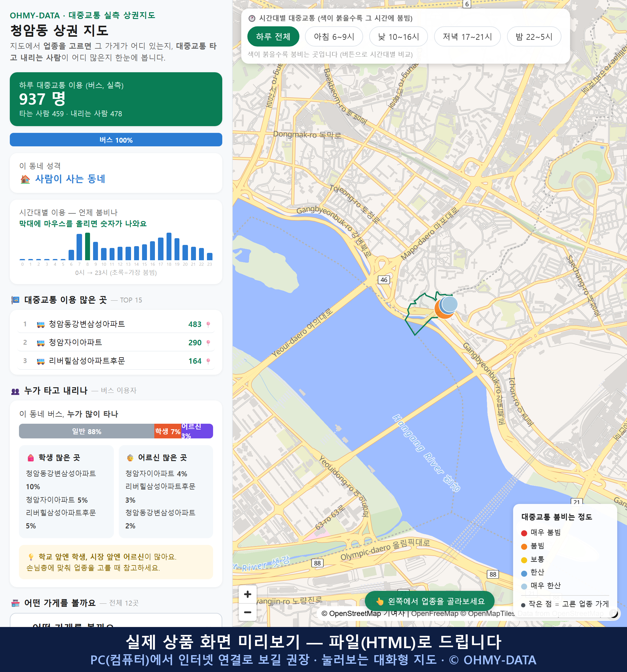Click the 붐빔 orange legend dot
627x672 pixels.
point(524,546)
